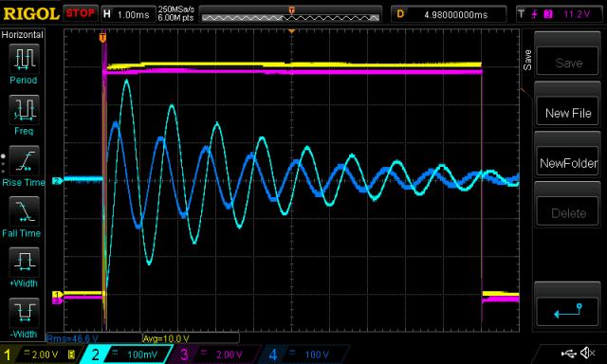Click the NewFolder menu button

(x=568, y=163)
